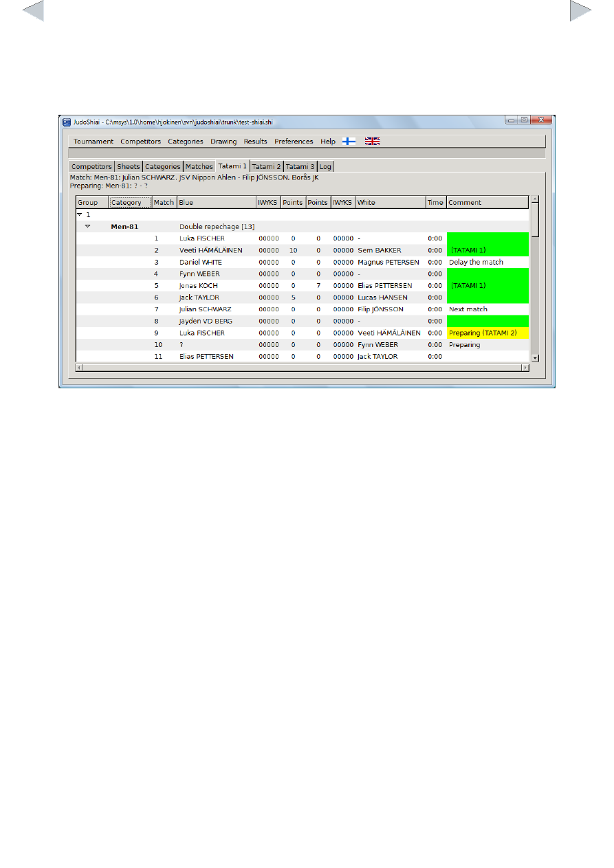The image size is (614, 868).
Task: Collapse group 1 tree row
Action: (x=80, y=214)
